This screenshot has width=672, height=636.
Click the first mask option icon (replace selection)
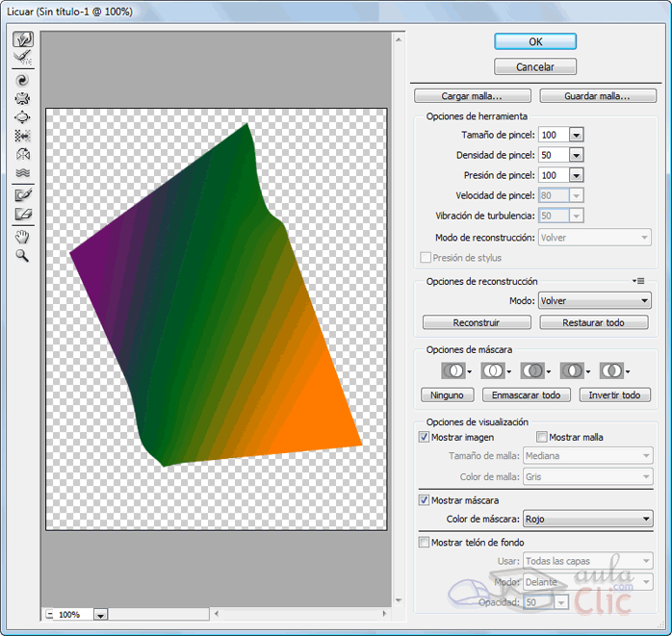pyautogui.click(x=453, y=370)
